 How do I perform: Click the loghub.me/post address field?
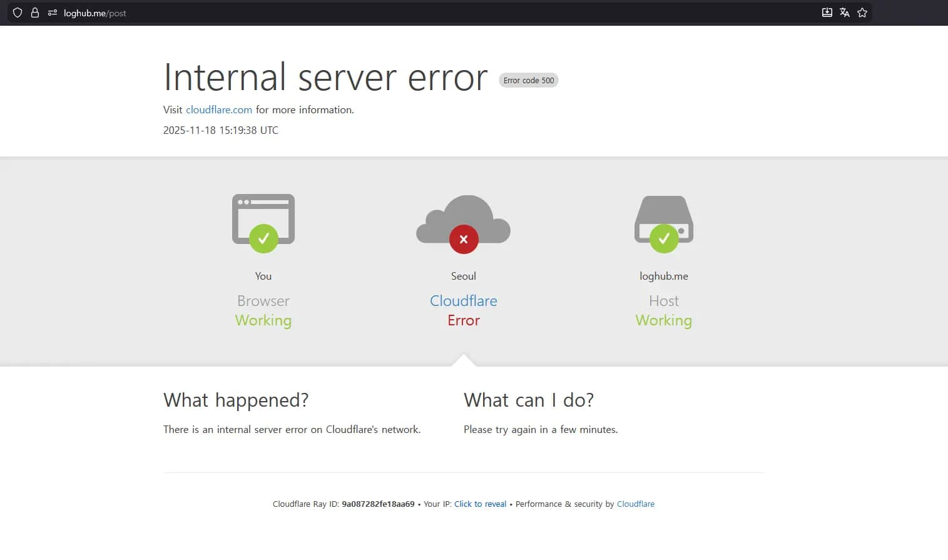pyautogui.click(x=95, y=13)
